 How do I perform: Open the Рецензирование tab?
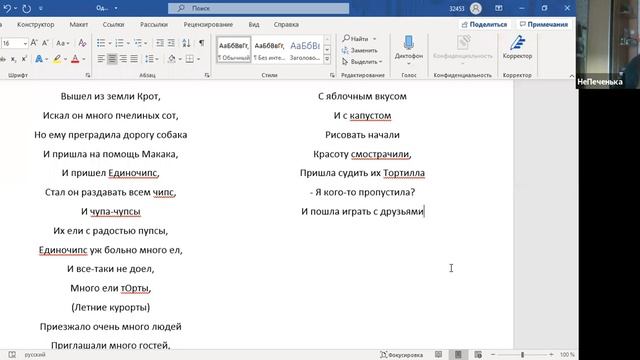click(208, 24)
